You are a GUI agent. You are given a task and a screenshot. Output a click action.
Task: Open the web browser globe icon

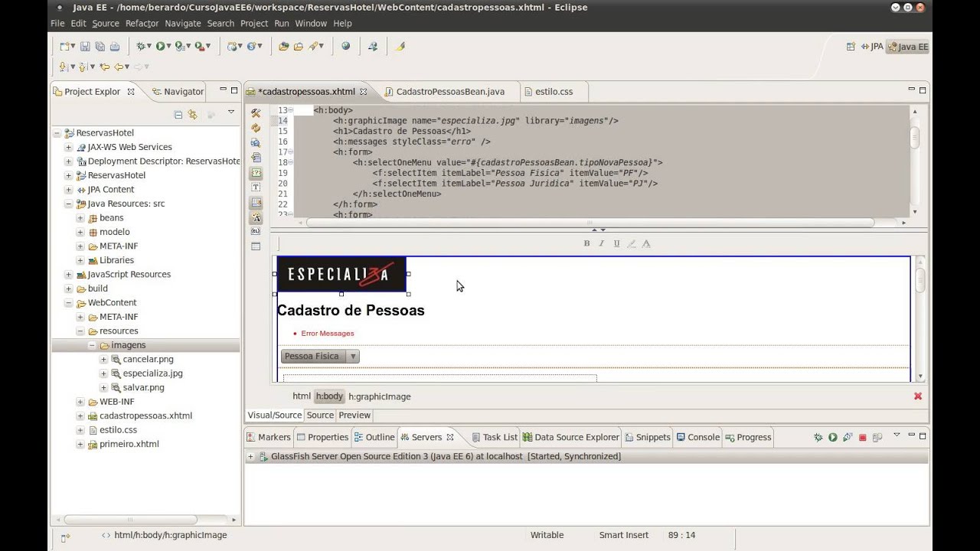tap(345, 46)
